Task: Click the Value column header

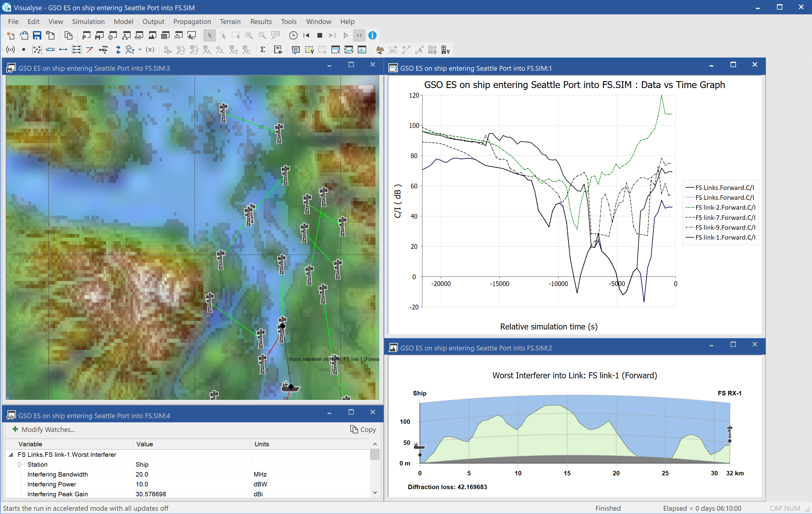Action: coord(192,444)
